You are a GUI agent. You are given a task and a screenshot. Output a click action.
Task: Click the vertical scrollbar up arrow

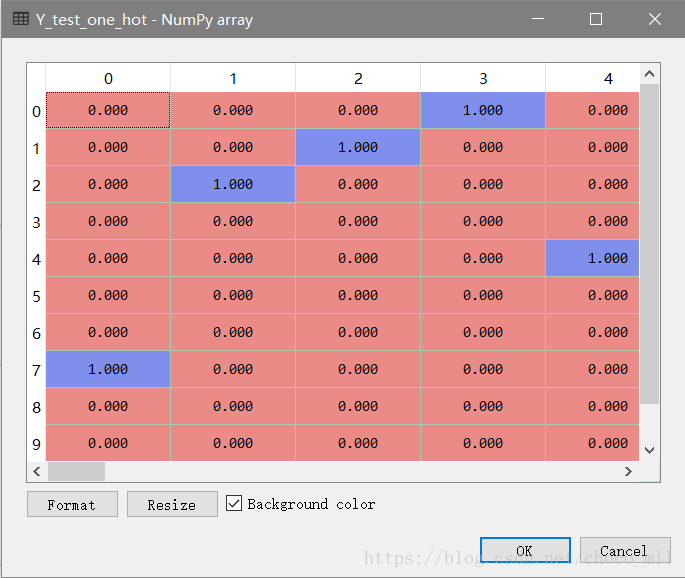point(650,74)
